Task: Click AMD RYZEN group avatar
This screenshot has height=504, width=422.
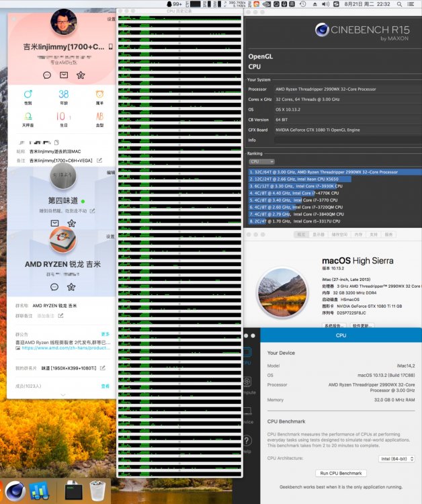Action: tap(63, 240)
